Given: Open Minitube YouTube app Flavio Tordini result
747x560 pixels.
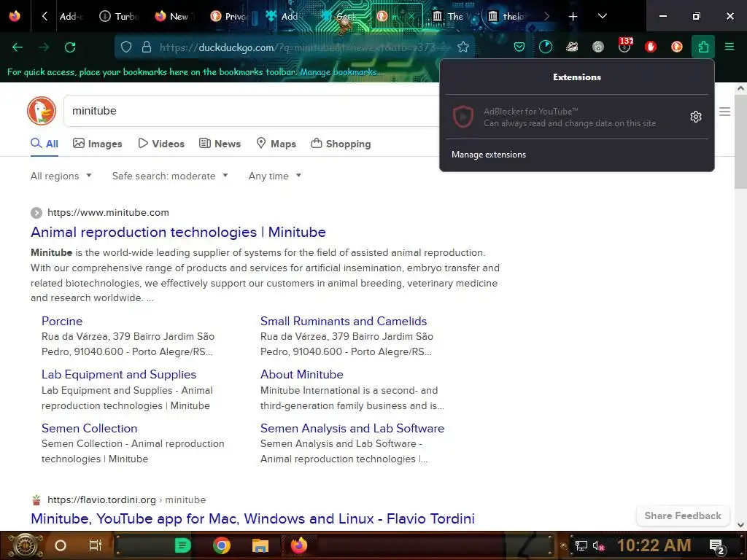Looking at the screenshot, I should [252, 518].
